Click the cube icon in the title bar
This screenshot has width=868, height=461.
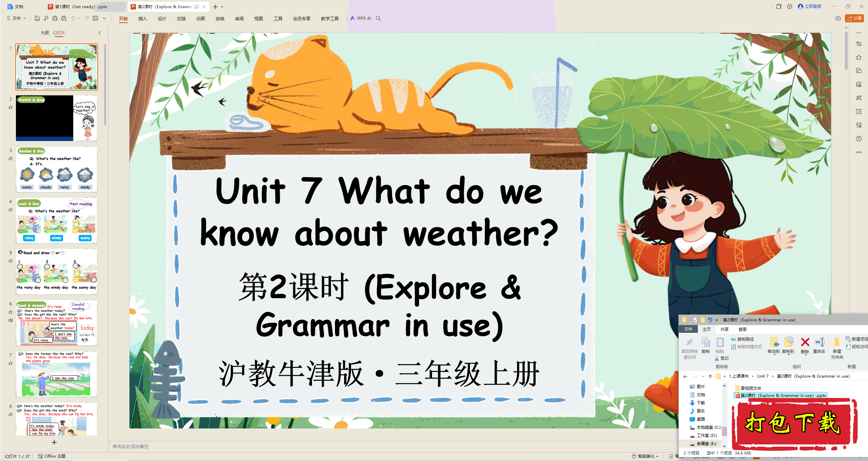(x=790, y=6)
